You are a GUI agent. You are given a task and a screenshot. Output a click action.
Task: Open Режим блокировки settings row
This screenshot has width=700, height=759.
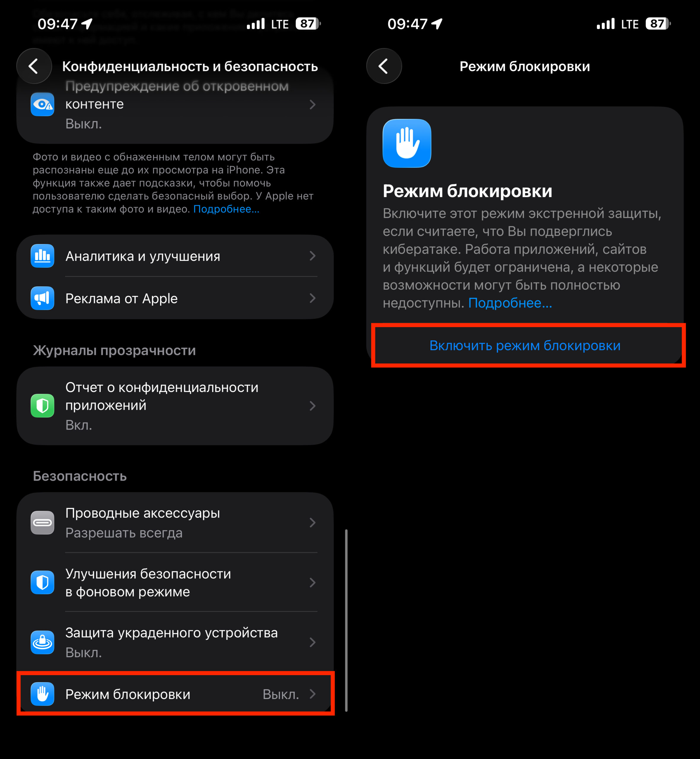tap(175, 694)
